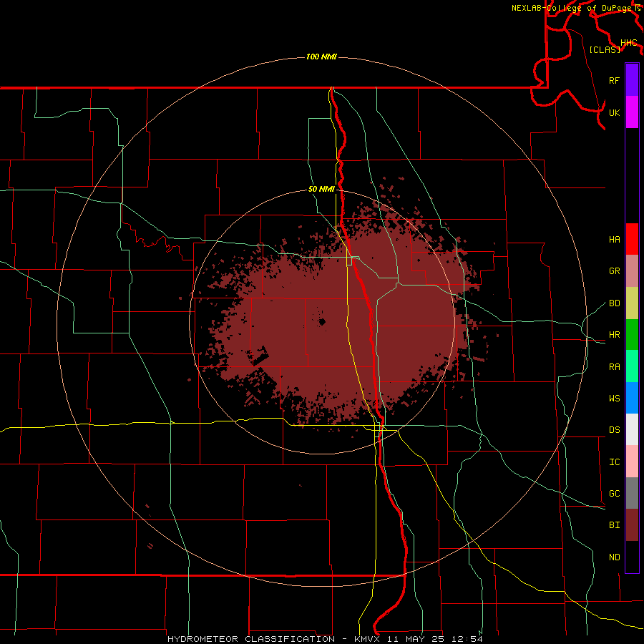Click the DS legend label
This screenshot has width=644, height=644.
click(614, 430)
